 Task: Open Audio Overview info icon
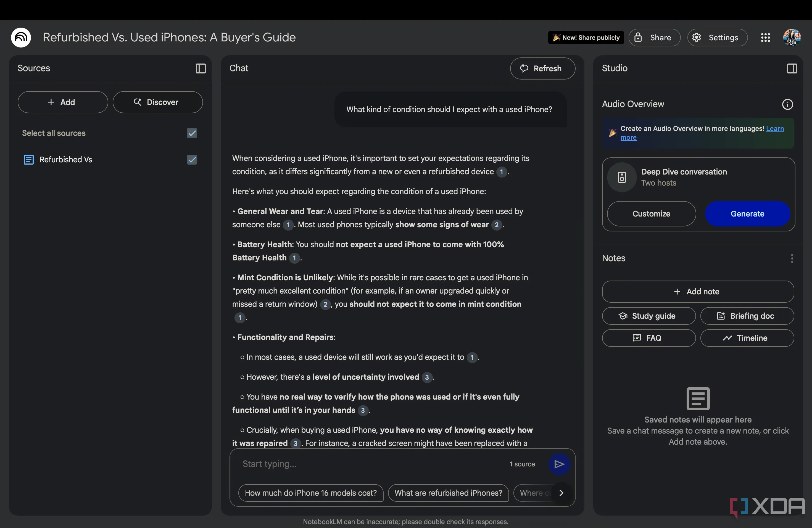[787, 104]
